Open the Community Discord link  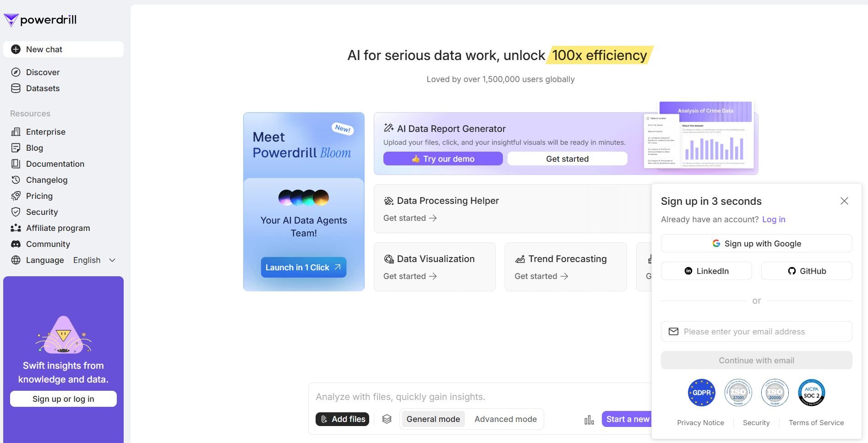pos(48,244)
